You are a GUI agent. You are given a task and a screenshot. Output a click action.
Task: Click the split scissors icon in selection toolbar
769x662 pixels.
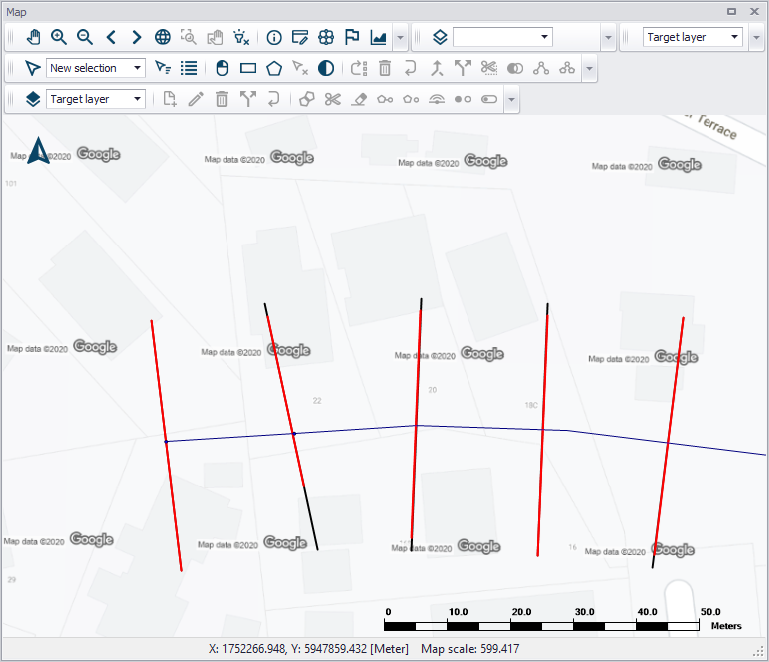point(489,68)
